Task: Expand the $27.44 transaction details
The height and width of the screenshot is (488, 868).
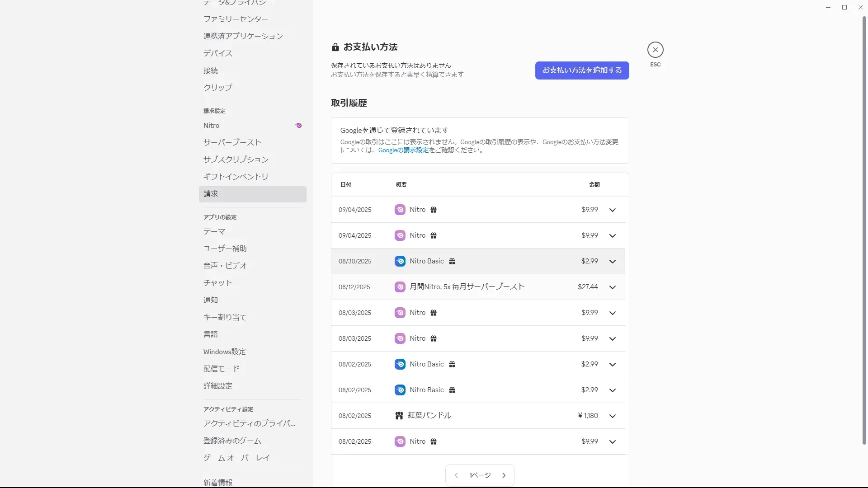Action: click(612, 287)
